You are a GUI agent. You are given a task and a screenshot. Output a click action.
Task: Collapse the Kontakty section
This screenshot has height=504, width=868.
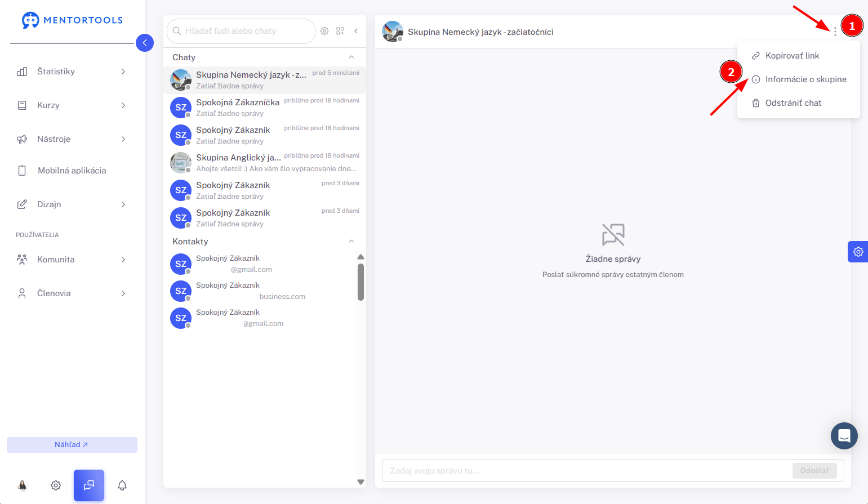351,241
